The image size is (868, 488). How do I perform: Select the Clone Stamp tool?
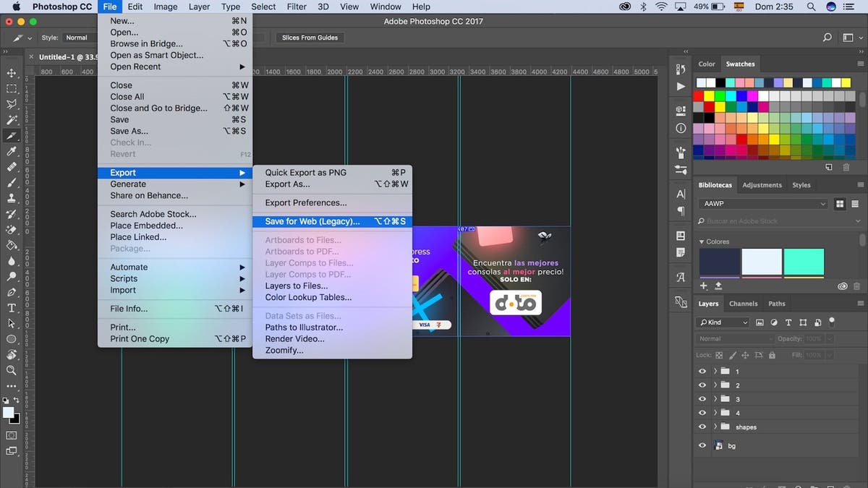tap(11, 196)
